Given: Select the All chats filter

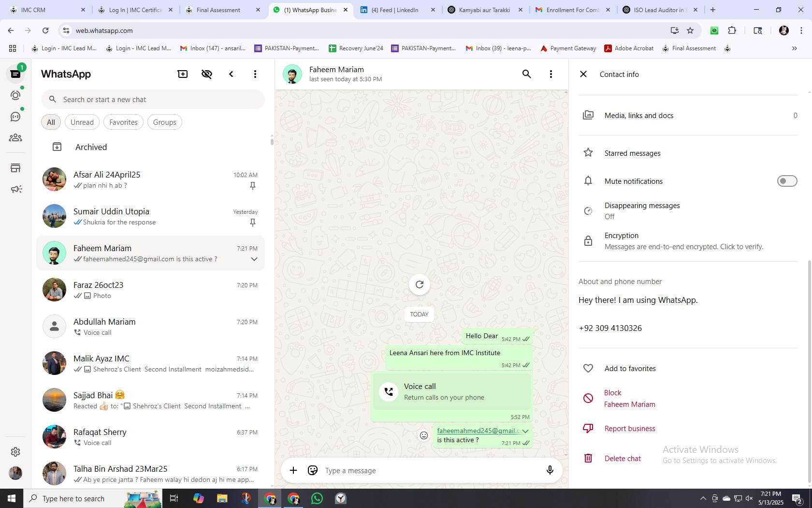Looking at the screenshot, I should tap(51, 122).
